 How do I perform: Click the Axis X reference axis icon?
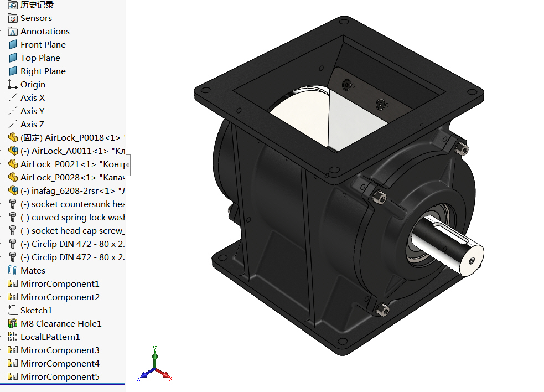point(13,97)
